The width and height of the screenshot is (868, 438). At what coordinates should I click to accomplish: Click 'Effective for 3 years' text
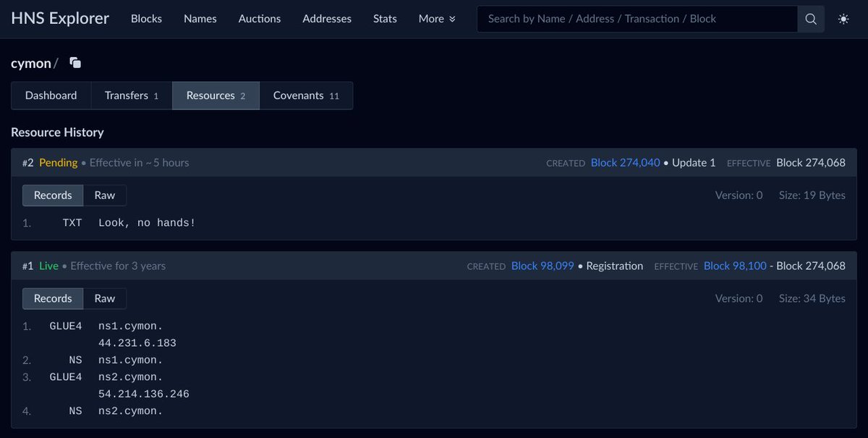(118, 266)
